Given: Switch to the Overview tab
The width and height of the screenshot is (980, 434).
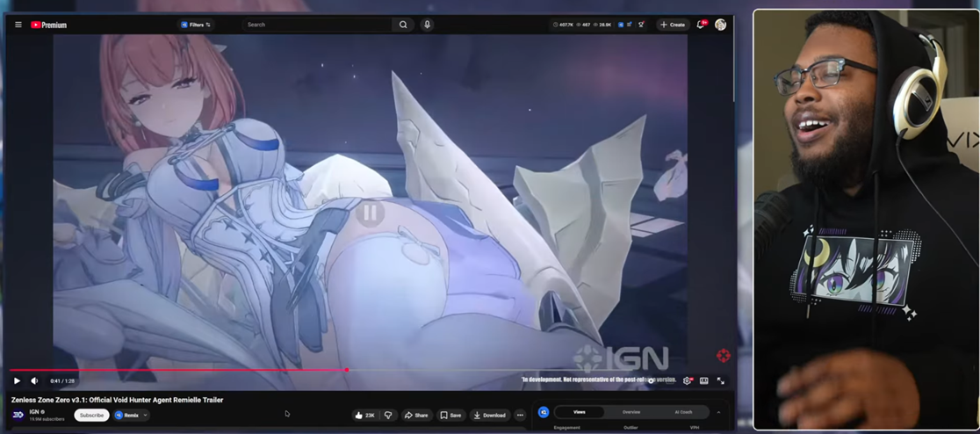Looking at the screenshot, I should tap(631, 412).
